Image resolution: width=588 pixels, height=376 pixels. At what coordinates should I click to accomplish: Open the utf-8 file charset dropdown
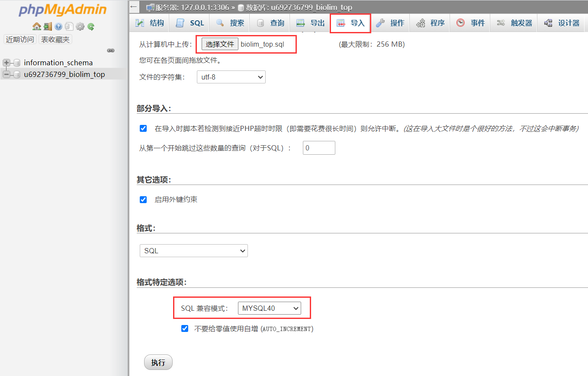(231, 77)
